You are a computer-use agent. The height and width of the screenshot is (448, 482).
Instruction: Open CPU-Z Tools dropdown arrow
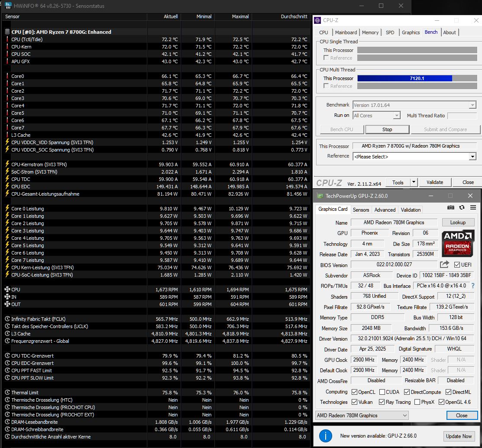[414, 182]
